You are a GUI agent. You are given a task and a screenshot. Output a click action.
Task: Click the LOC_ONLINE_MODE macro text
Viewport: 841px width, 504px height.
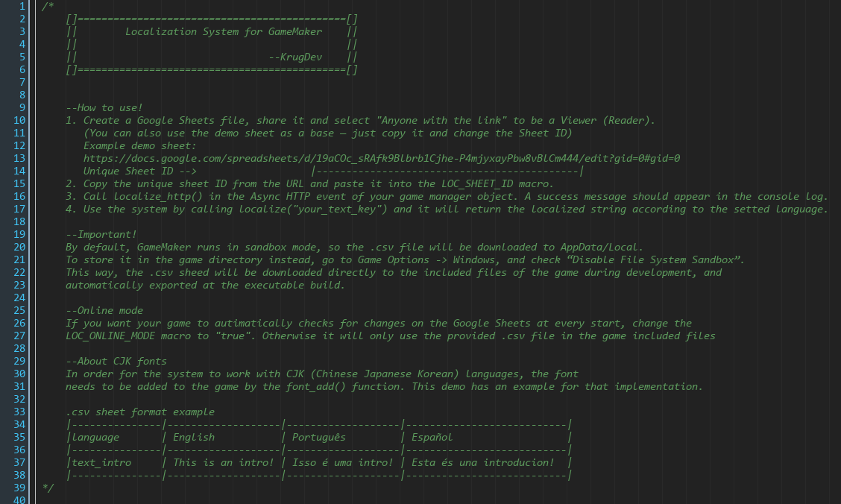point(110,336)
